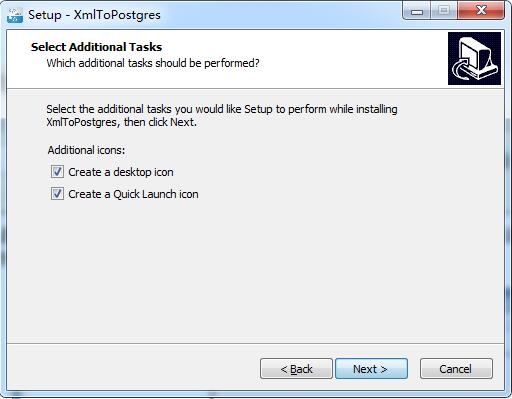Click the "Create a Quick Launch icon" label text

pyautogui.click(x=133, y=194)
